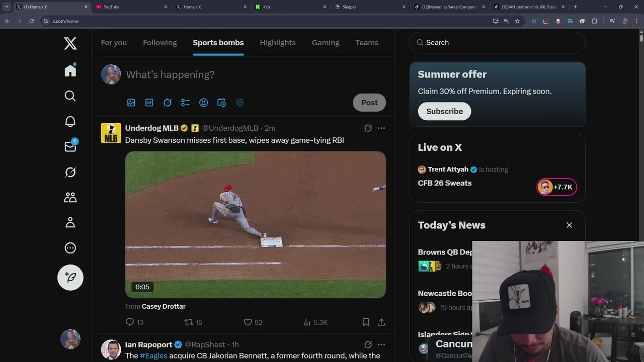Switch to the Following tab
This screenshot has width=644, height=362.
(x=160, y=43)
